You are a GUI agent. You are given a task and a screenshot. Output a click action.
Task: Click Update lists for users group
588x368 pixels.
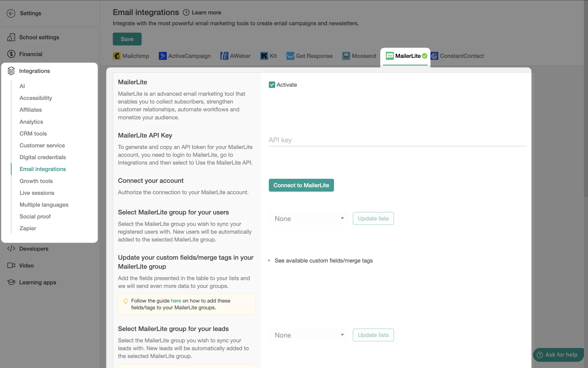point(373,219)
